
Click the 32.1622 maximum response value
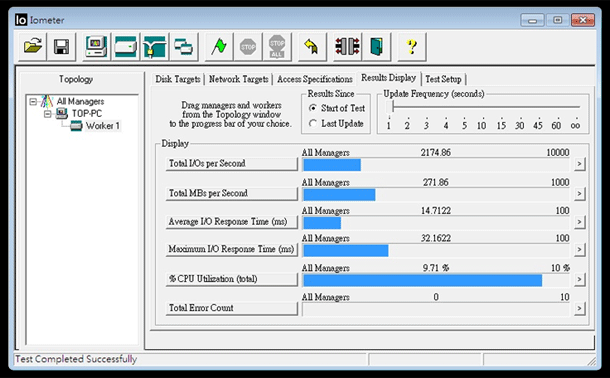coord(436,238)
